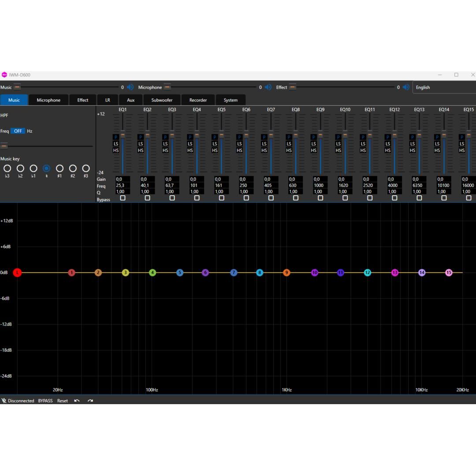Image resolution: width=476 pixels, height=476 pixels.
Task: Select the red L node on graph
Action: (x=17, y=273)
